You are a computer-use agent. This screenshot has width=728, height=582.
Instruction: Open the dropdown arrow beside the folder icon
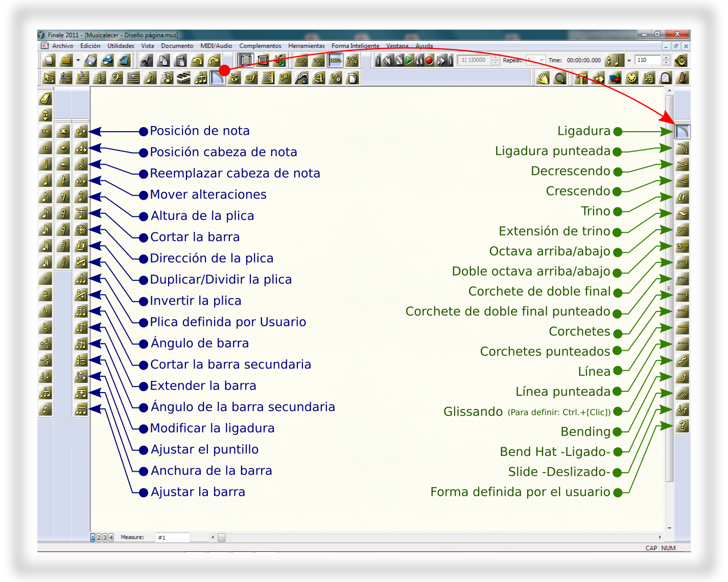(x=78, y=61)
